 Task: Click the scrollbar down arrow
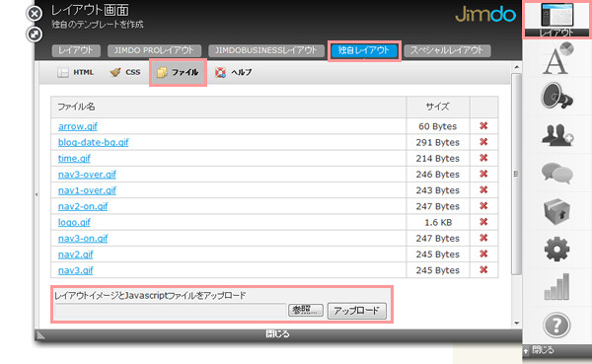(x=516, y=324)
